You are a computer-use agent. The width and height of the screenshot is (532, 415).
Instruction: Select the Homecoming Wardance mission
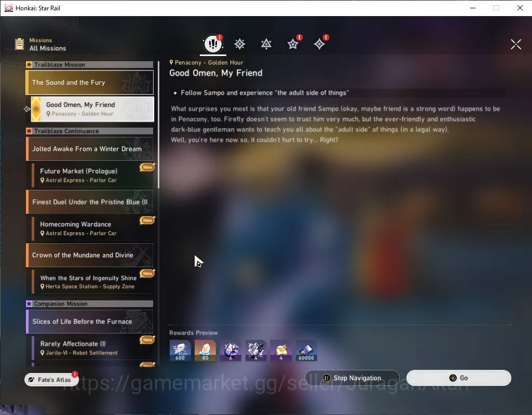(92, 229)
